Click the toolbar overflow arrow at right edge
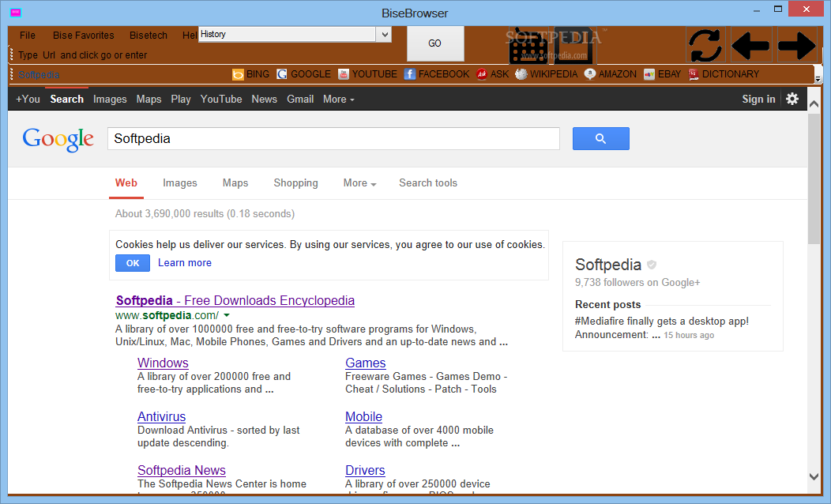The width and height of the screenshot is (831, 504). 818,79
